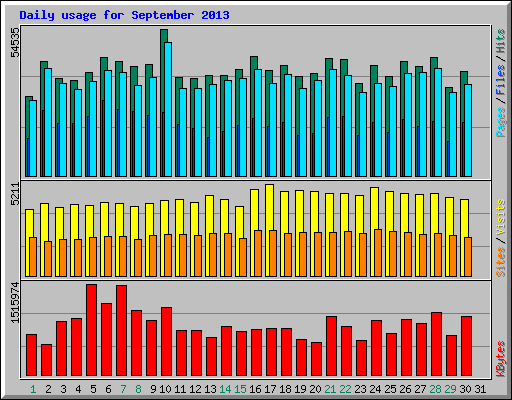Click day label 8 on the x-axis
The image size is (512, 400).
click(138, 389)
